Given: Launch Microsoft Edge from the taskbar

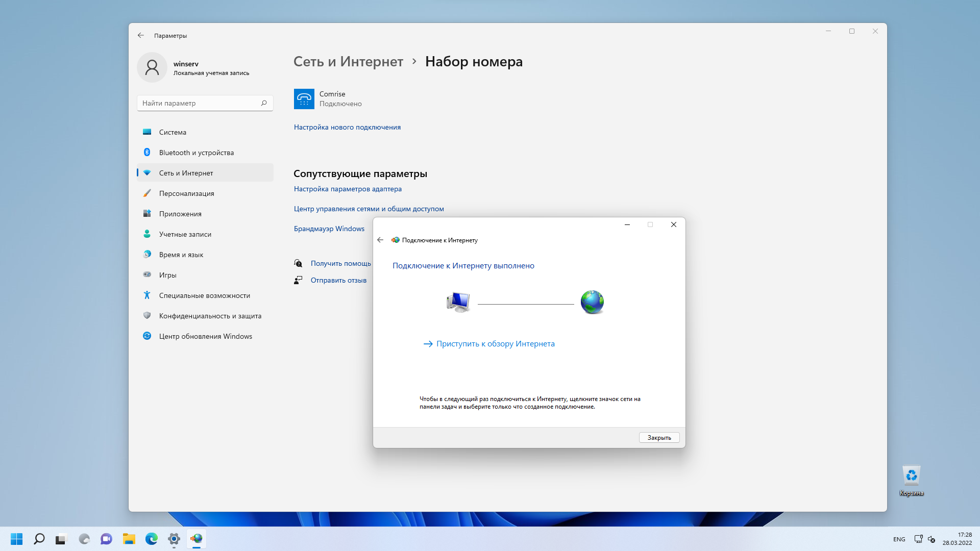Looking at the screenshot, I should tap(152, 539).
